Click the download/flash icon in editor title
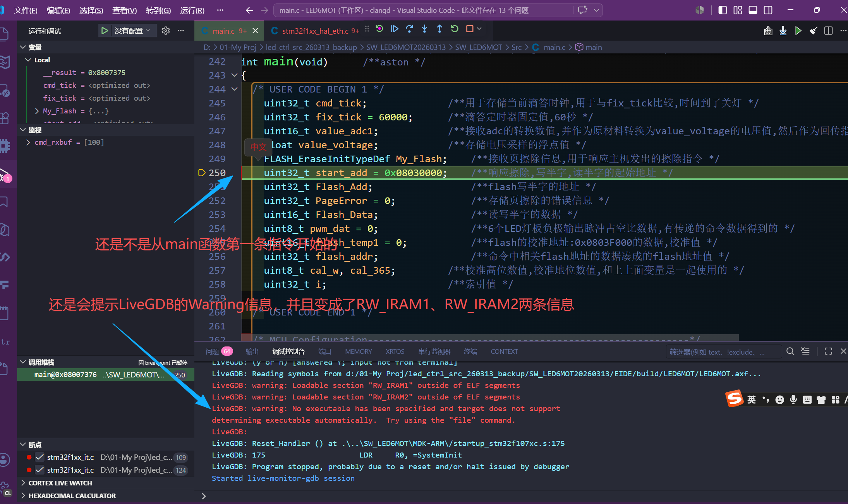The height and width of the screenshot is (504, 848). tap(783, 31)
